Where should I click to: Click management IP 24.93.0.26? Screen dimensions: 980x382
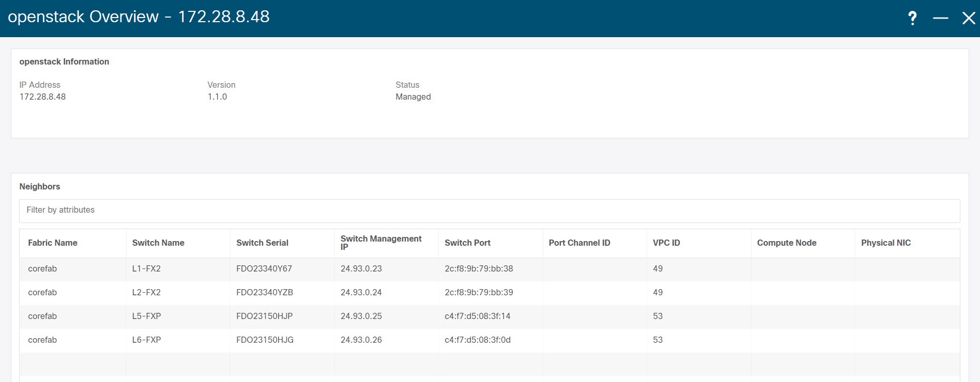(x=361, y=340)
